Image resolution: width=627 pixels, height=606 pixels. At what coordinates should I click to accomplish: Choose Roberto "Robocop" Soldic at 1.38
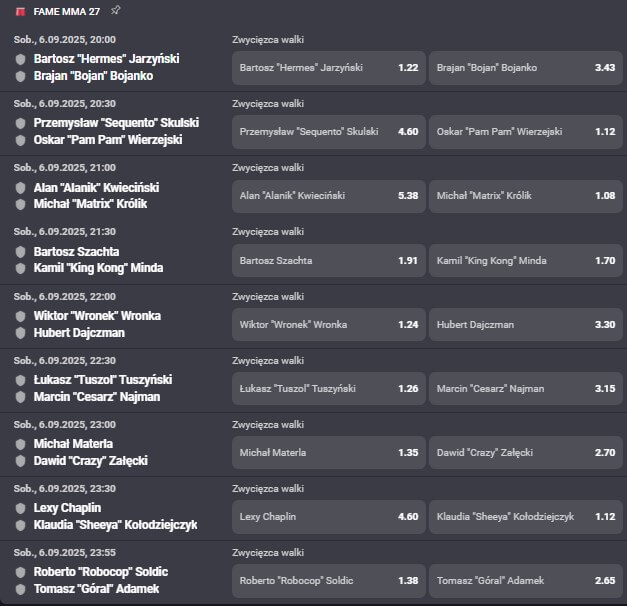[329, 580]
